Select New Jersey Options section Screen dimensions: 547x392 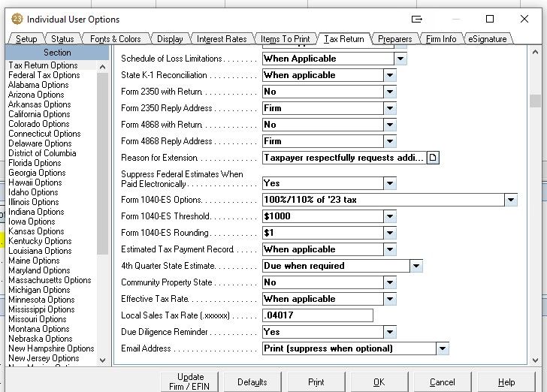[x=44, y=358]
